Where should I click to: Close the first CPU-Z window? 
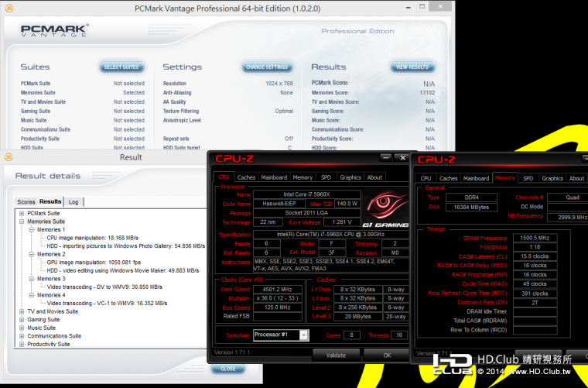pyautogui.click(x=402, y=158)
